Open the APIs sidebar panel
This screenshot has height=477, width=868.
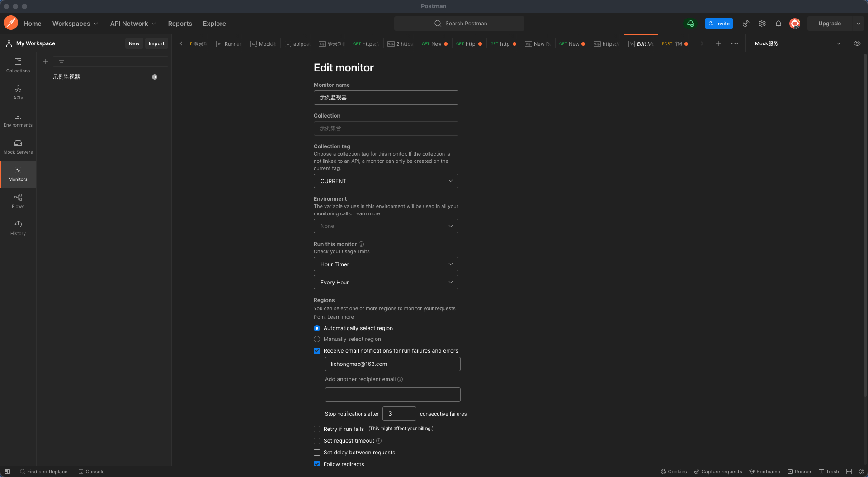point(18,93)
